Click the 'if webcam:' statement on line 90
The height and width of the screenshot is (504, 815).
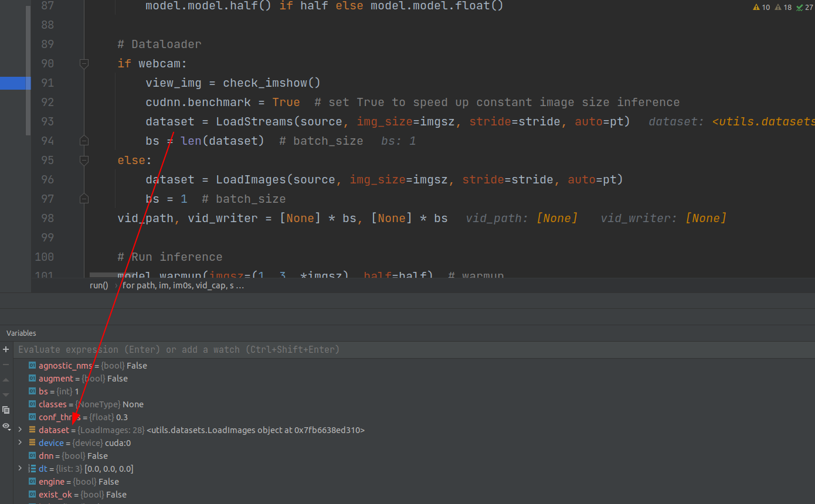[x=152, y=63]
